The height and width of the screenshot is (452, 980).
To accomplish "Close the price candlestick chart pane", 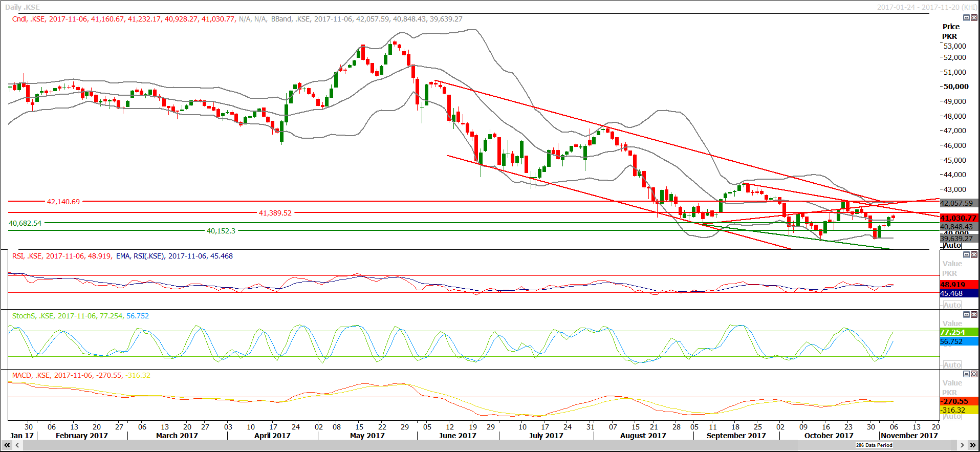I will (x=974, y=17).
